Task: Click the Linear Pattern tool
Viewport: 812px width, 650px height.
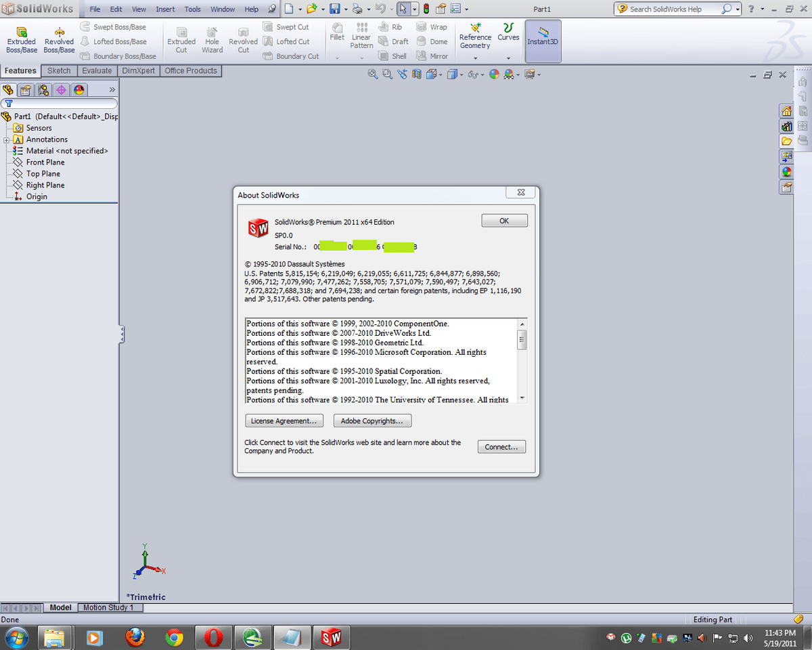Action: (x=361, y=36)
